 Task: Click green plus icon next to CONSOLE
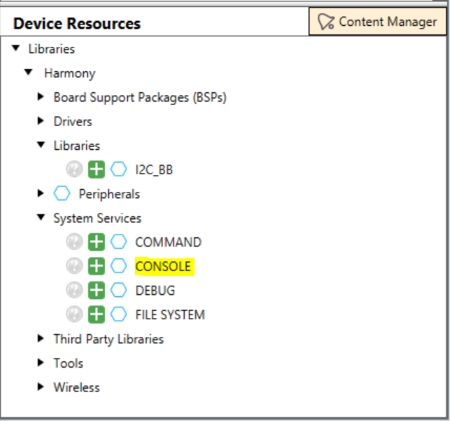point(96,266)
